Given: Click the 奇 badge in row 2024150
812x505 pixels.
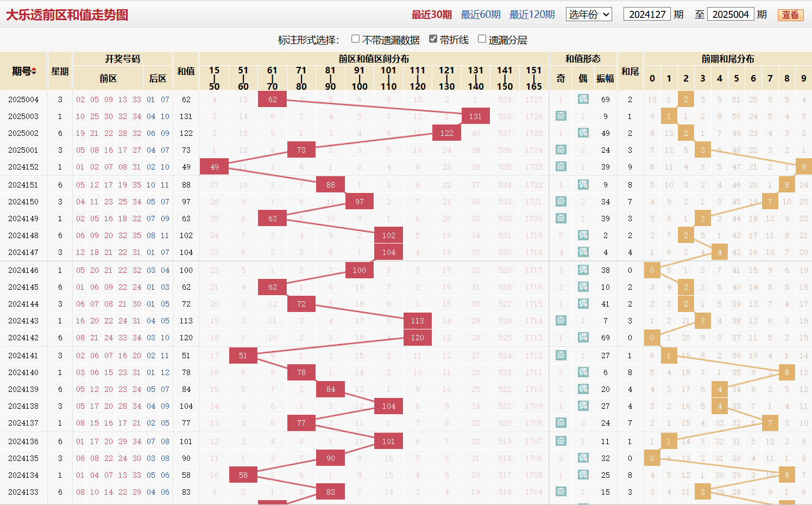Looking at the screenshot, I should tap(561, 202).
